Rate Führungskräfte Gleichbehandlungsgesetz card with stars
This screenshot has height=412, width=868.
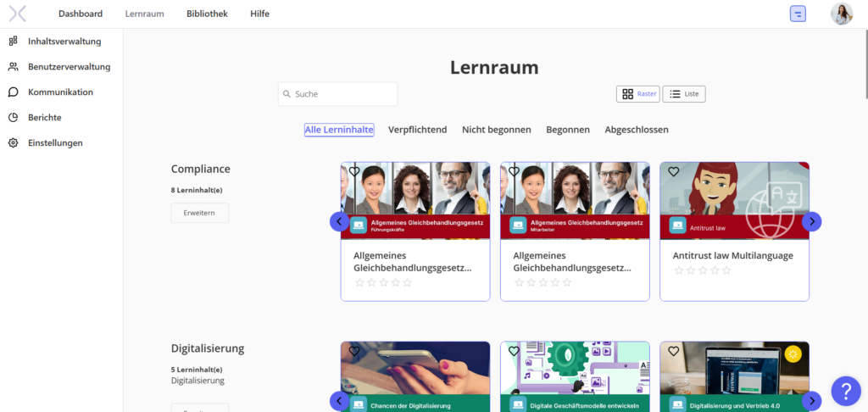tap(384, 282)
